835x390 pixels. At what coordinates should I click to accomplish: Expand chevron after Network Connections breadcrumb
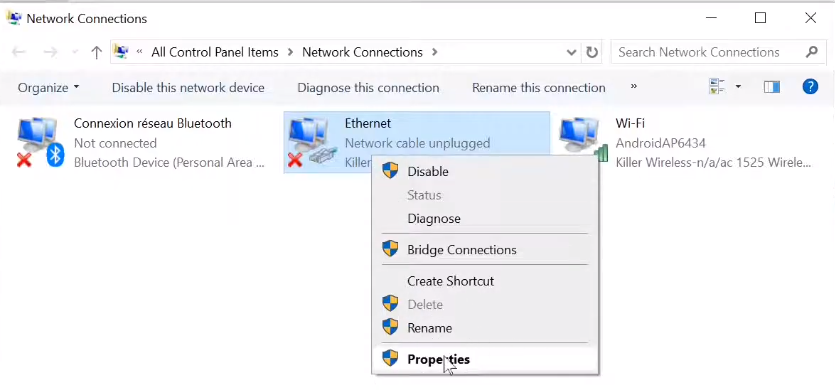435,52
